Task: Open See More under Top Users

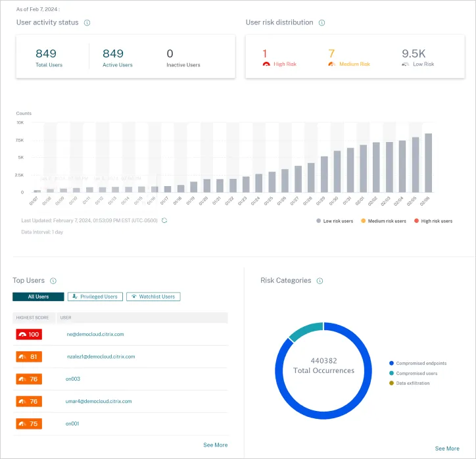Action: coord(215,445)
